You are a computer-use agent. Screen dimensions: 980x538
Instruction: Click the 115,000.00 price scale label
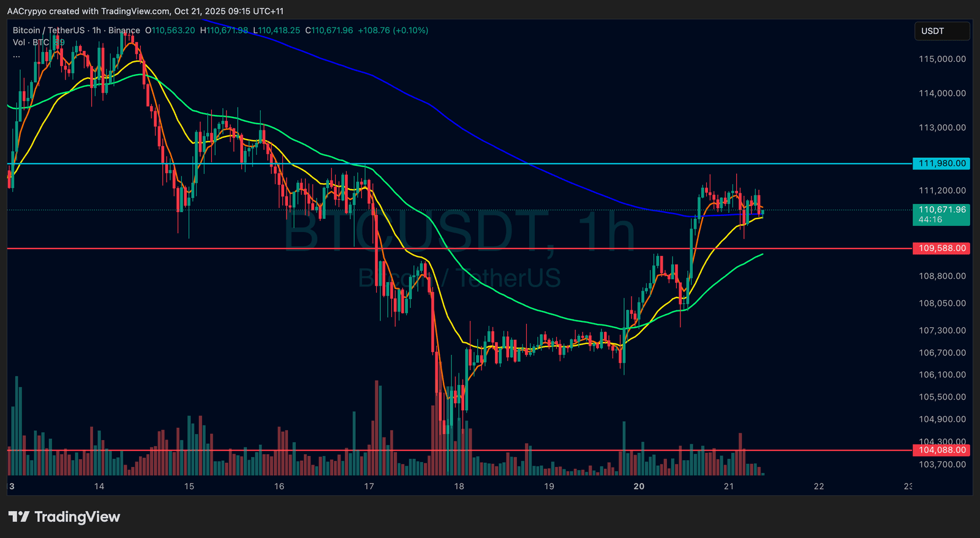[942, 59]
